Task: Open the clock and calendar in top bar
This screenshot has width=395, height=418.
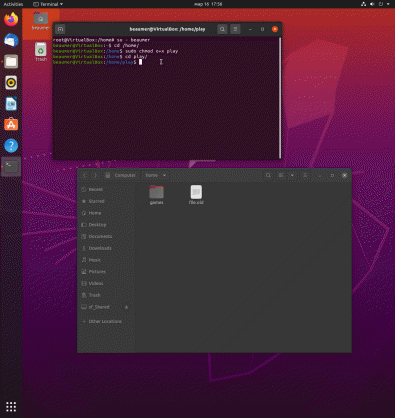Action: tap(208, 4)
